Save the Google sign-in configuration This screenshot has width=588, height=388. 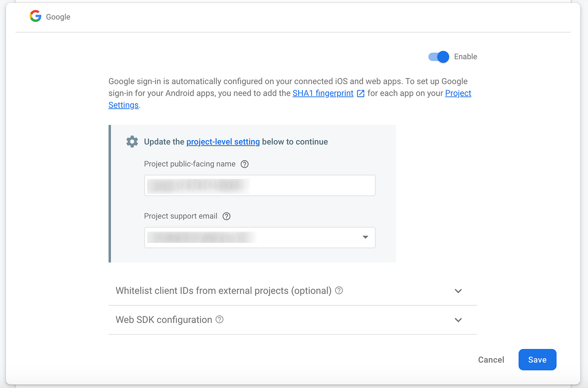coord(537,359)
